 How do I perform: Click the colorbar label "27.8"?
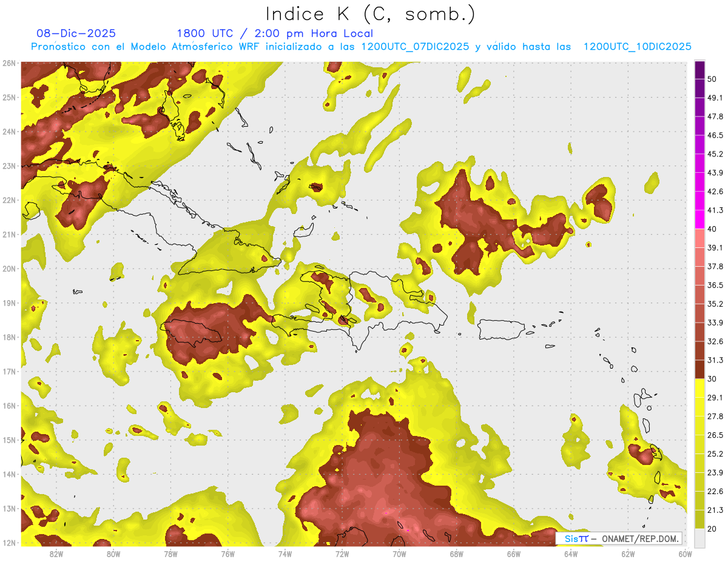pos(715,416)
